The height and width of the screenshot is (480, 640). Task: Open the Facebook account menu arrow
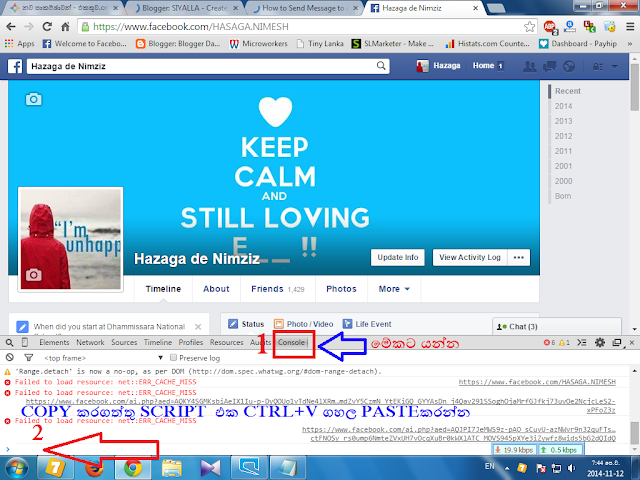coord(614,66)
